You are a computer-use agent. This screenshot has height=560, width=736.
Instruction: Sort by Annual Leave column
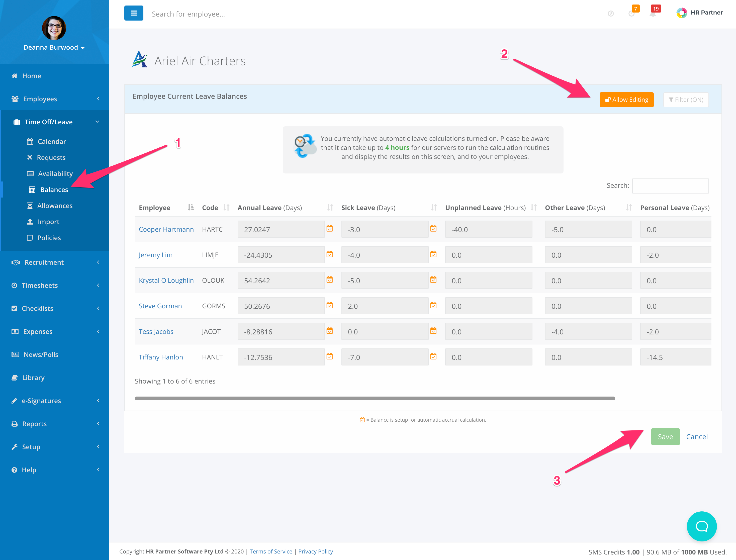pos(285,208)
